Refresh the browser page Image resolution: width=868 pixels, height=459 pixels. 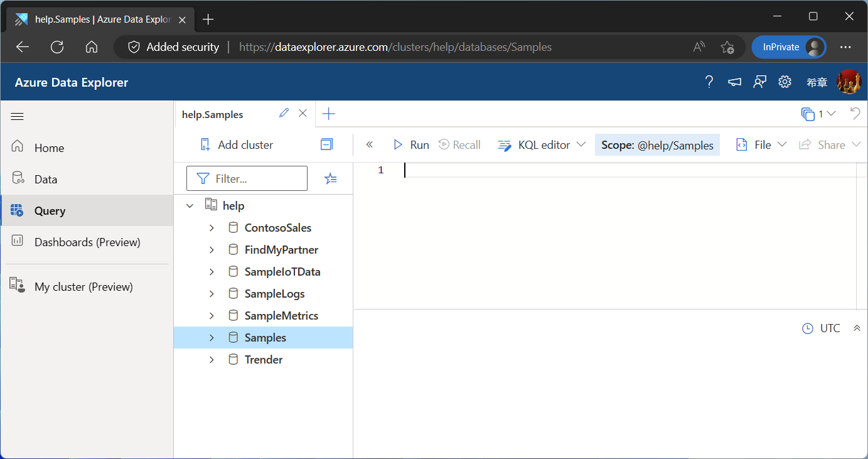click(x=57, y=47)
